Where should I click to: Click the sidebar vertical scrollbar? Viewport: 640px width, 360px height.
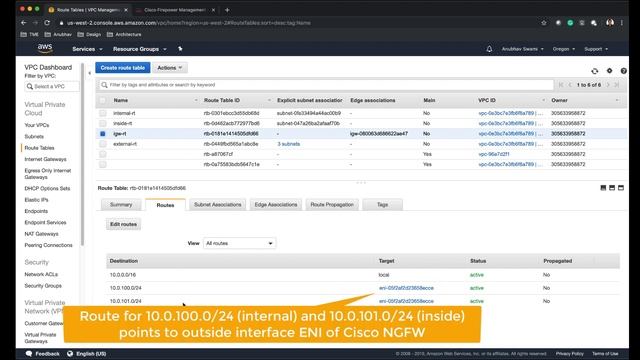click(x=82, y=155)
